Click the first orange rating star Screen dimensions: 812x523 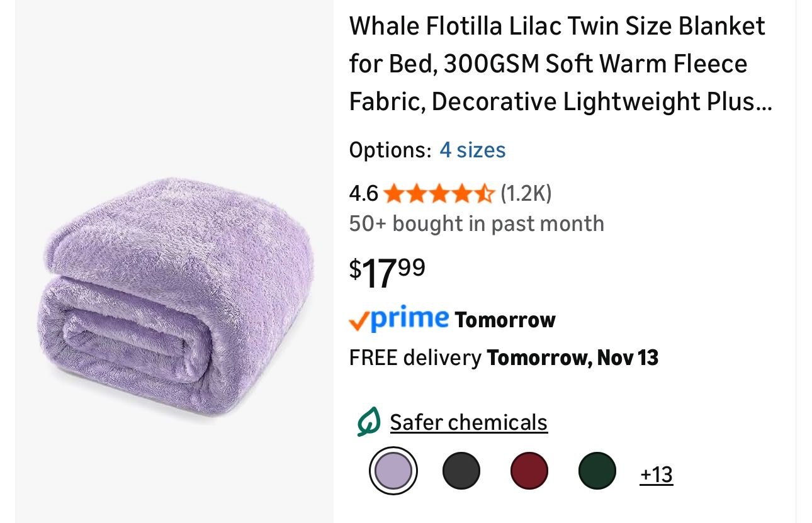(x=395, y=194)
